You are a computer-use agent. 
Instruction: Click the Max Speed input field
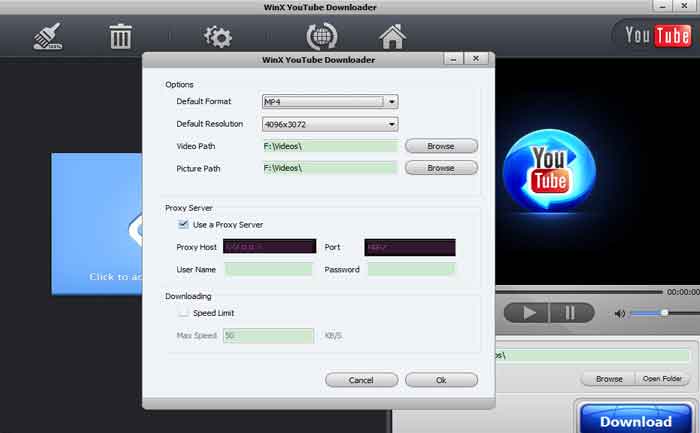pyautogui.click(x=268, y=336)
